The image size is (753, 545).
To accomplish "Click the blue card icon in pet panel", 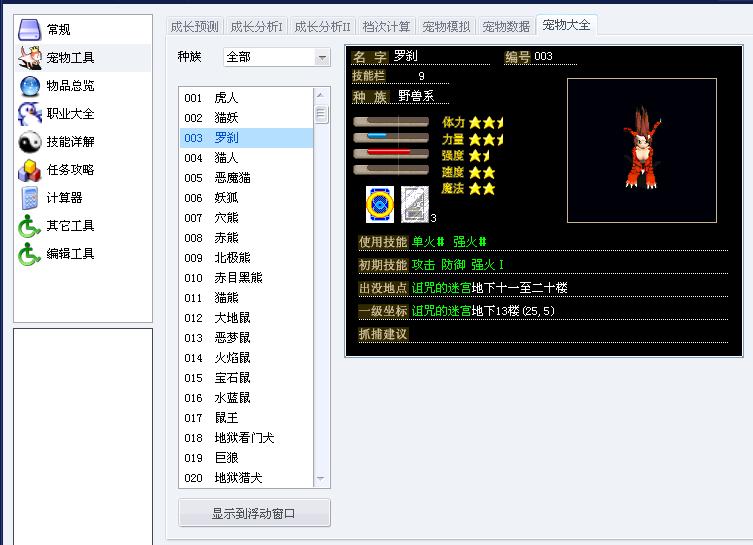I will pos(380,204).
